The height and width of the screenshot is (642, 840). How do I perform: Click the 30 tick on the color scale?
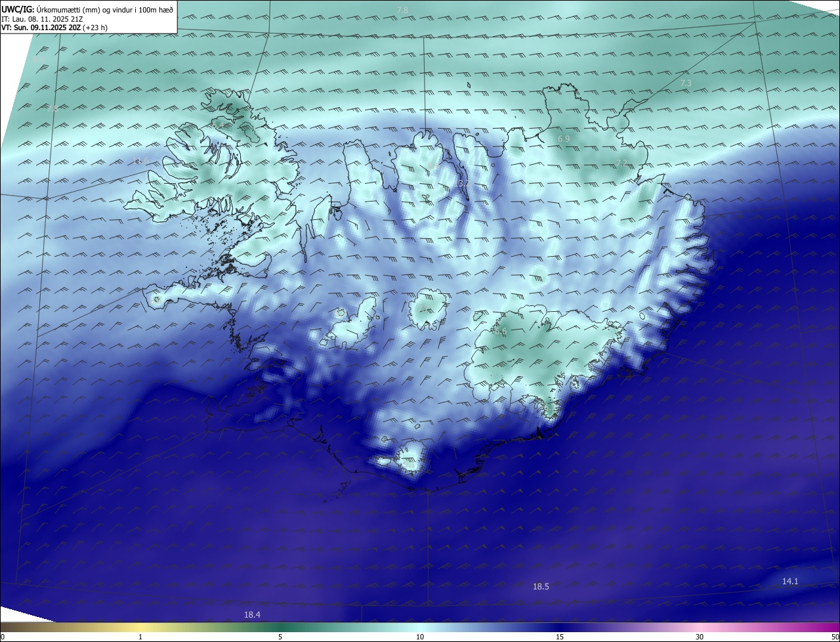[x=700, y=637]
